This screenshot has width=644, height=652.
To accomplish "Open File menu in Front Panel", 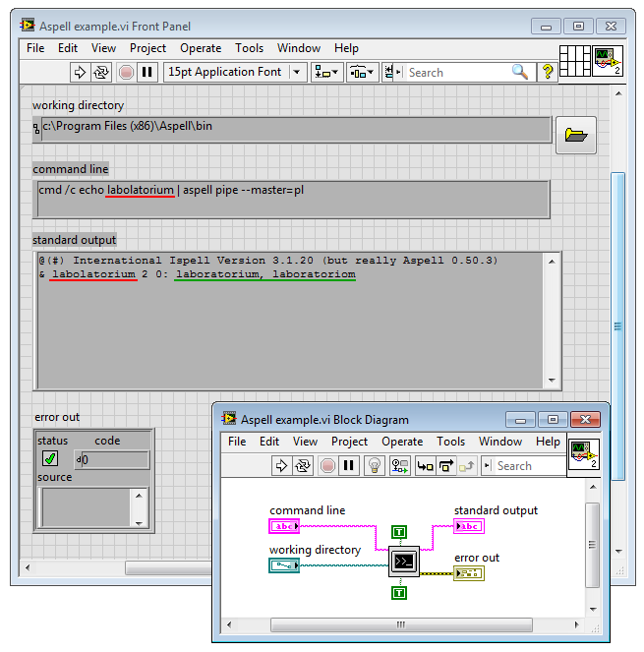I will [x=35, y=48].
